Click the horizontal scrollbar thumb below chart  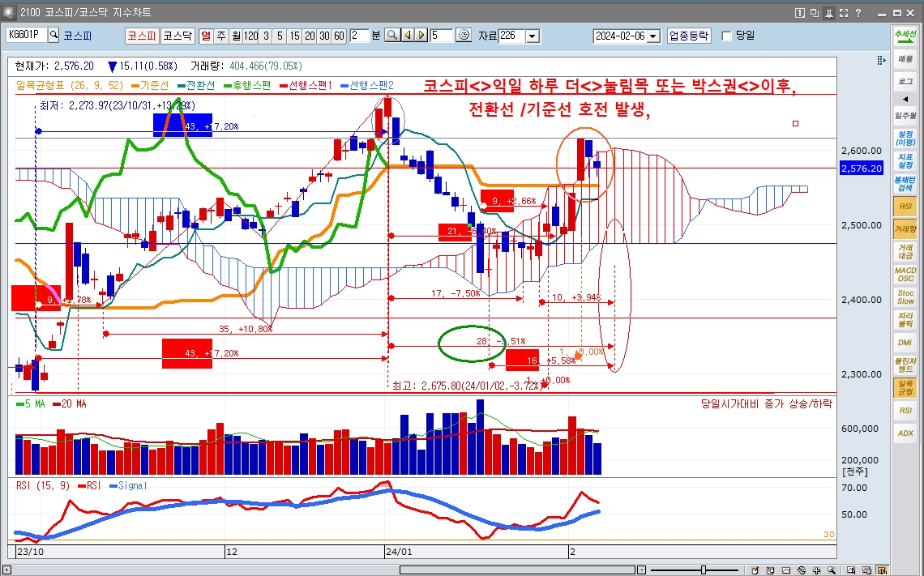(517, 570)
